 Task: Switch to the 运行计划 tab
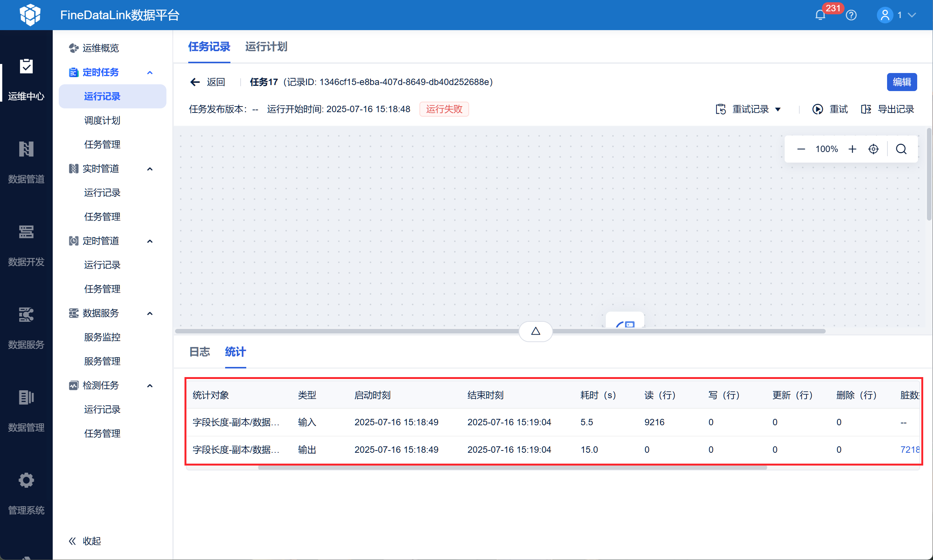coord(266,47)
